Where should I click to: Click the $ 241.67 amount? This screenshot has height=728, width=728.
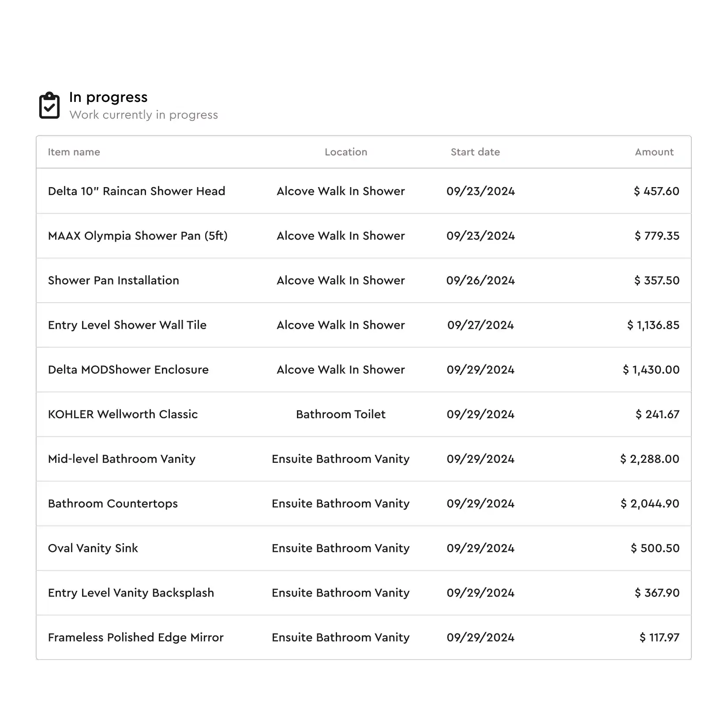(657, 414)
